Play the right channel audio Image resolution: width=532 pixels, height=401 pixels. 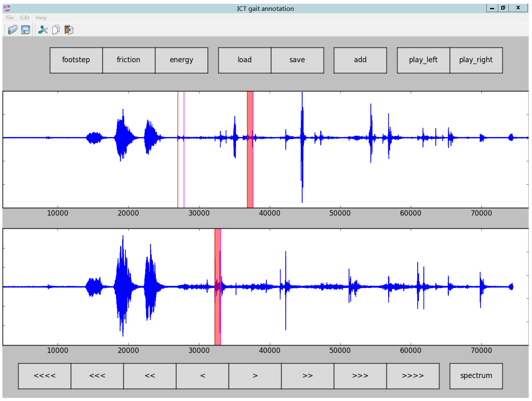[x=476, y=60]
